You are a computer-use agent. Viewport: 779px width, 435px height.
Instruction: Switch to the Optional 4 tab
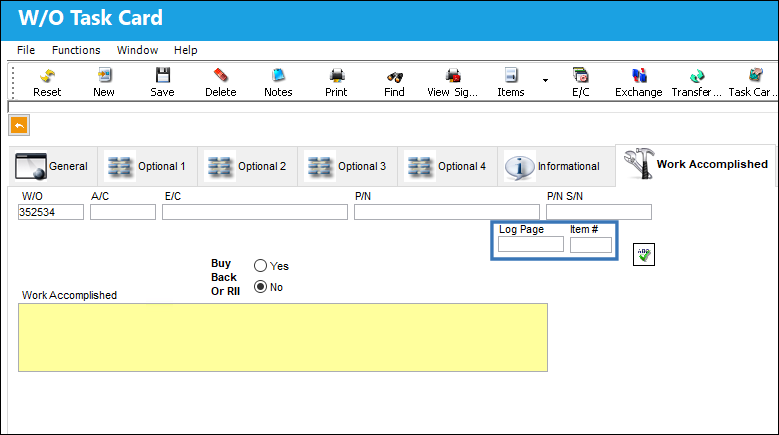tap(447, 166)
